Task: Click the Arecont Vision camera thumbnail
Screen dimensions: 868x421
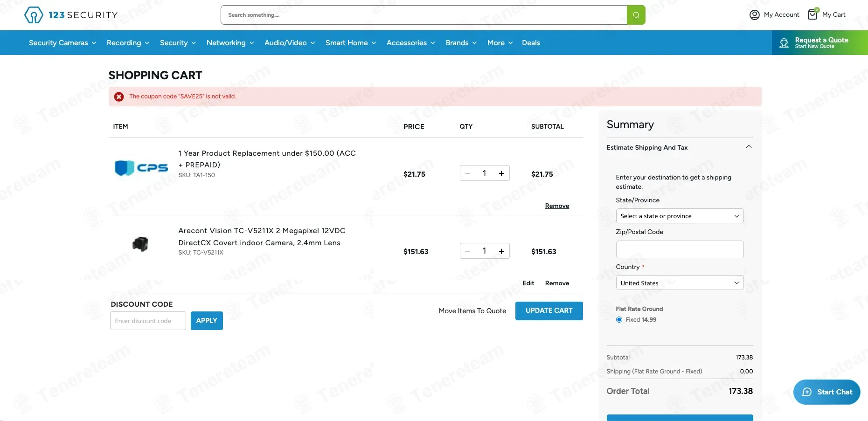Action: [x=140, y=244]
